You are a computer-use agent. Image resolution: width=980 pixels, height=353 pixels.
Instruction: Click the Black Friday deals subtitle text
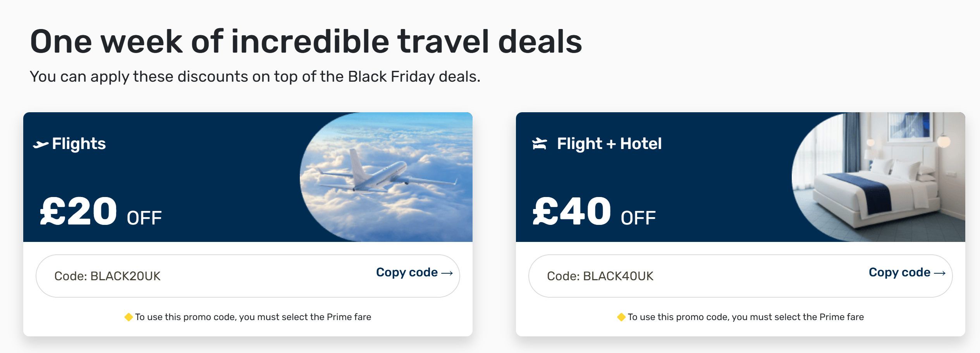tap(255, 77)
